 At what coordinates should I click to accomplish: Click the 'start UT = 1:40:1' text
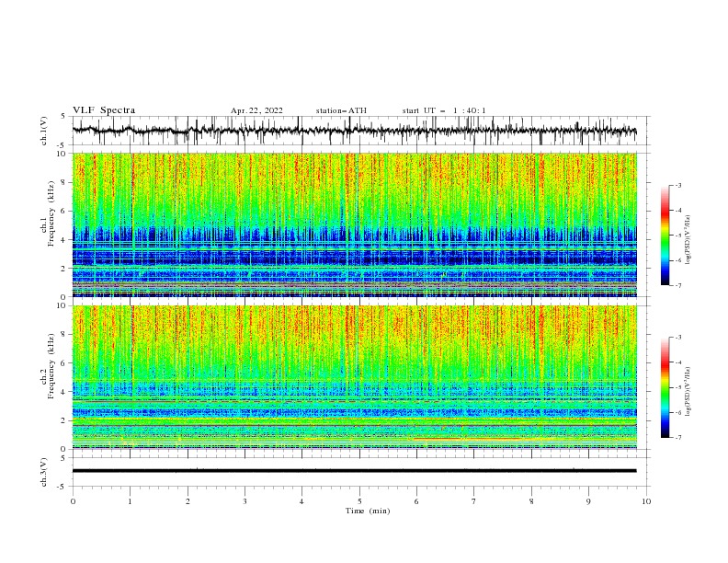(x=444, y=110)
